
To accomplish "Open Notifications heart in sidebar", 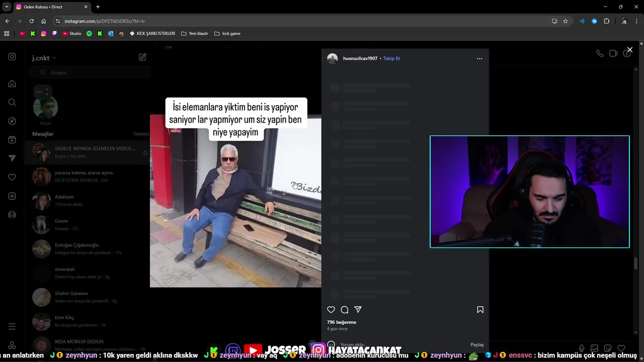I will [x=12, y=177].
